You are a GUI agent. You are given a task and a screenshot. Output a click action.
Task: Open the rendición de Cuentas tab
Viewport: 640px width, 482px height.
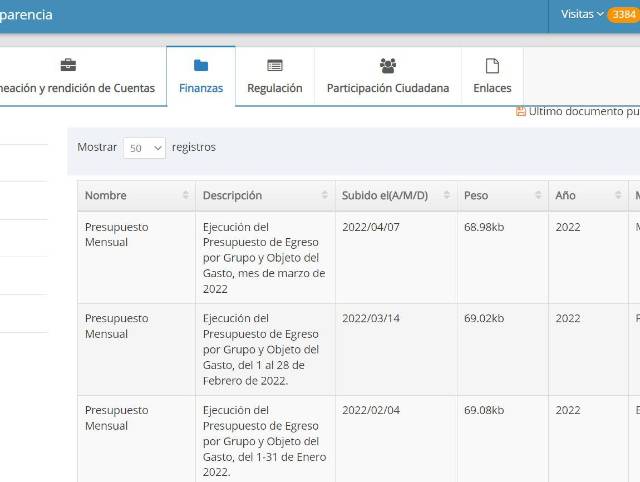pos(80,88)
